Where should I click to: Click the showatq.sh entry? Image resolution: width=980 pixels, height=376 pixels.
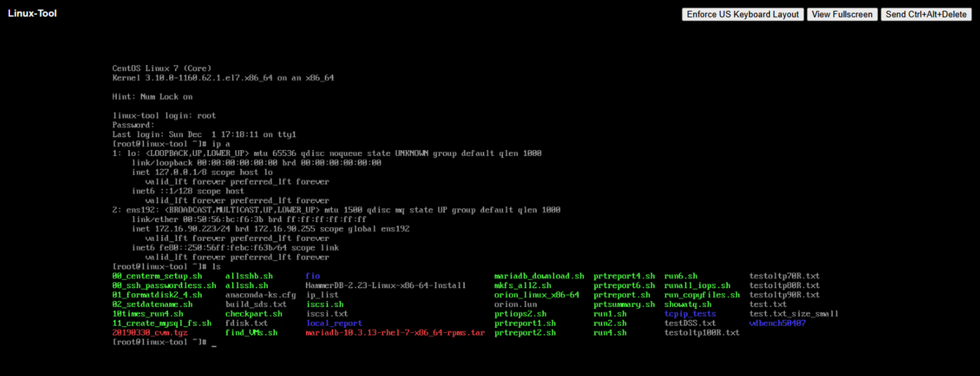(688, 304)
